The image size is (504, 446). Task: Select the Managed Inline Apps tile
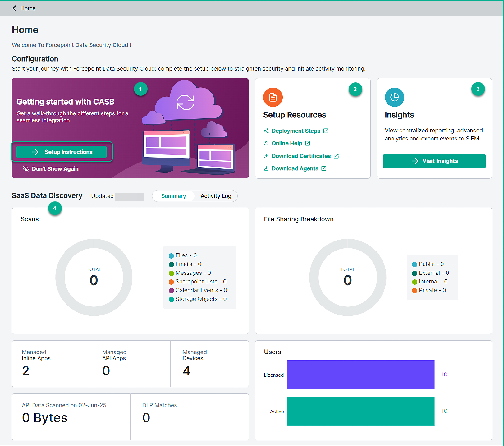tap(51, 364)
